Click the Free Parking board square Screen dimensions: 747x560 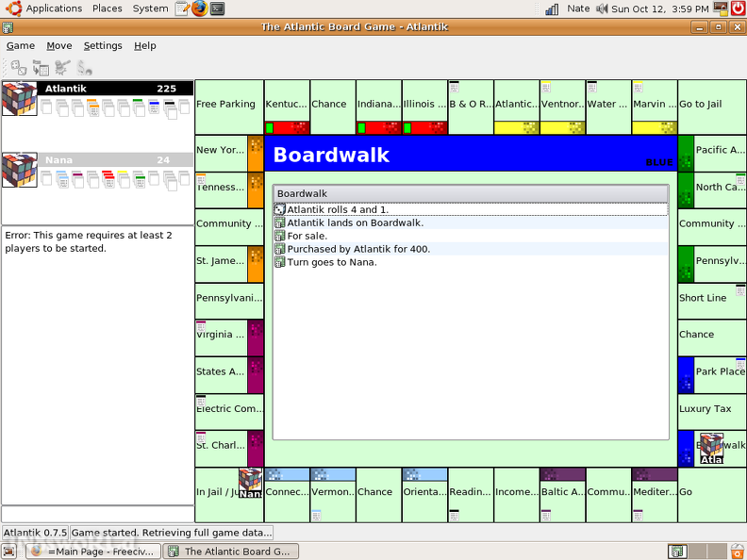(229, 107)
